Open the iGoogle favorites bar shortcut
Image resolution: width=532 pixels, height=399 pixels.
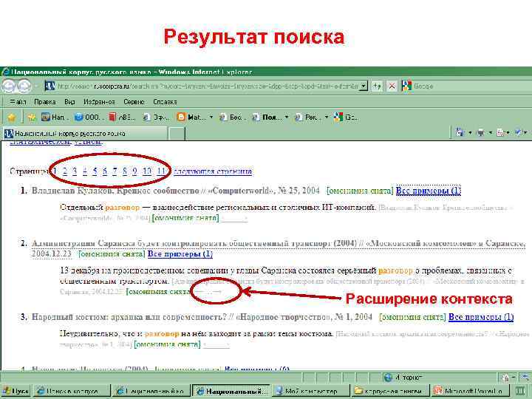click(345, 117)
